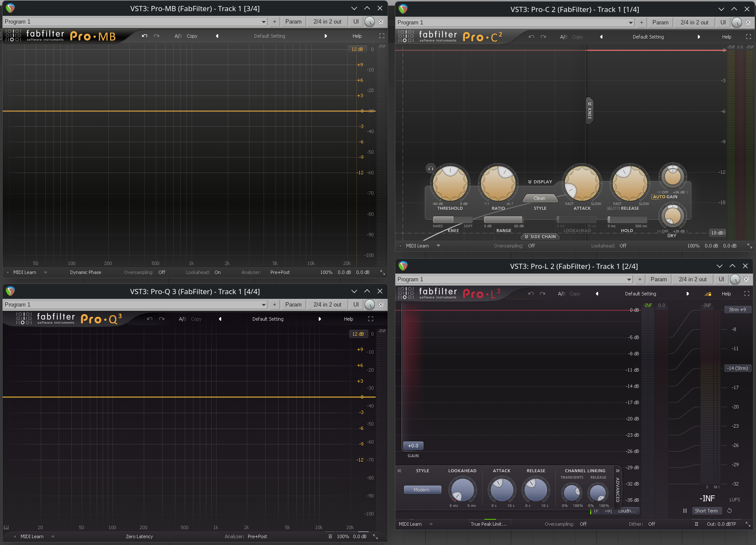
Task: Toggle the Pro-Q 3 bypass checkbox
Action: pyautogui.click(x=380, y=304)
